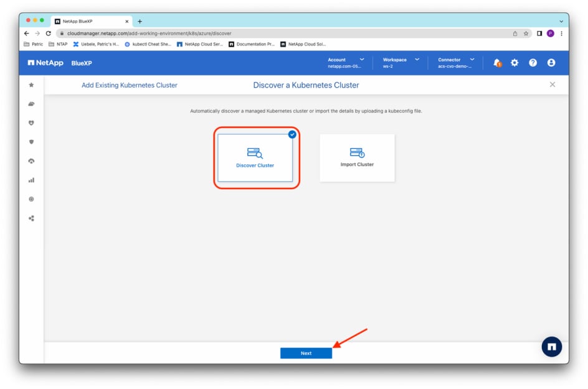Open the globe icon in sidebar
The image size is (588, 389).
click(x=32, y=199)
